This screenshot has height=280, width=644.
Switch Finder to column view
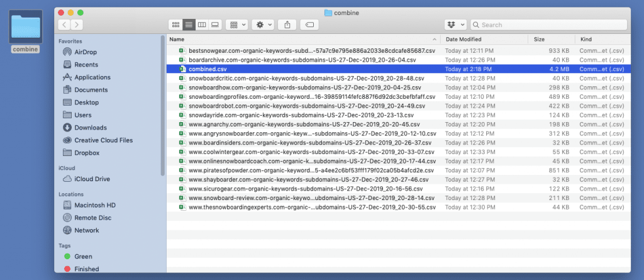pos(202,25)
